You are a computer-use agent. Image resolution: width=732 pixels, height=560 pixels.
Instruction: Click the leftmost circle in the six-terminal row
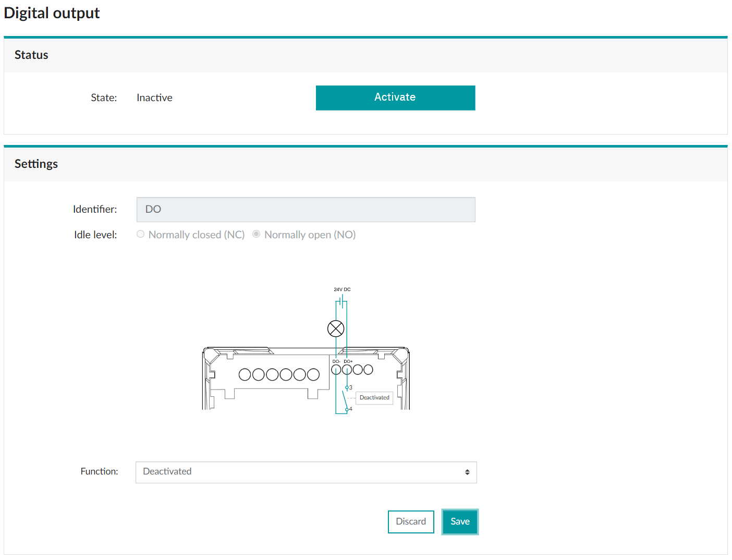click(245, 374)
